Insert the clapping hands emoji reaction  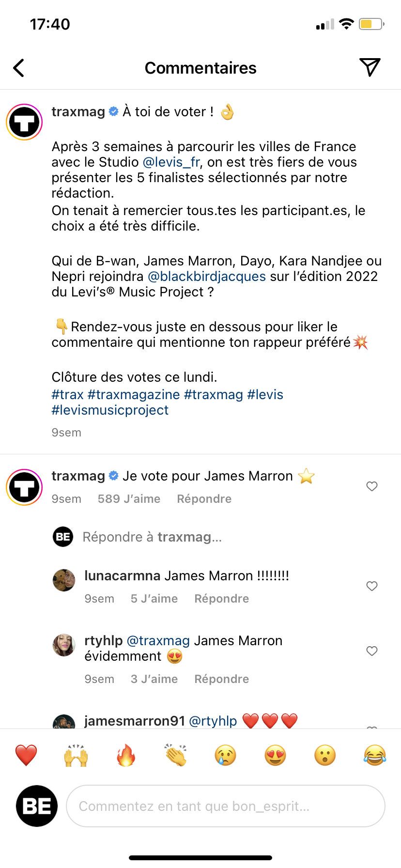176,755
